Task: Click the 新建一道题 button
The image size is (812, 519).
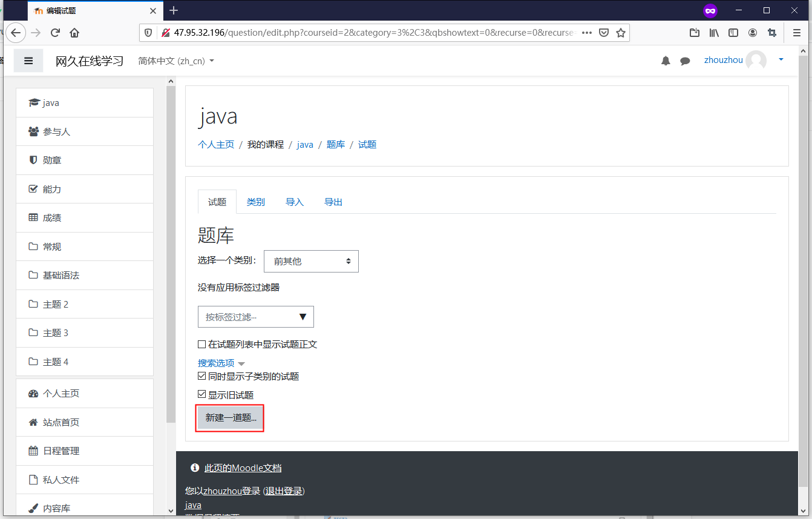Action: [231, 418]
